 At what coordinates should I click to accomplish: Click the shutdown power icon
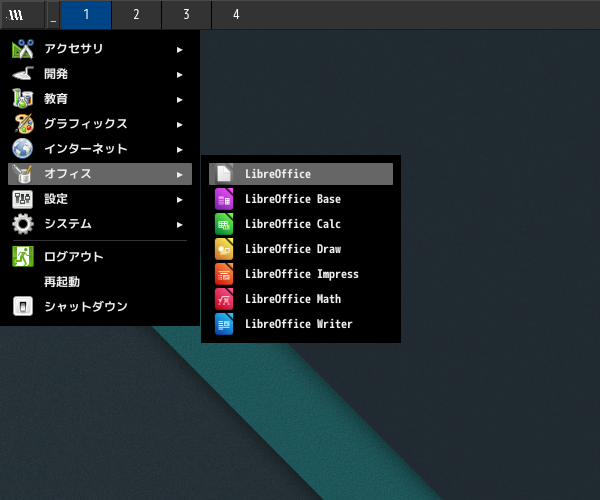(x=23, y=306)
